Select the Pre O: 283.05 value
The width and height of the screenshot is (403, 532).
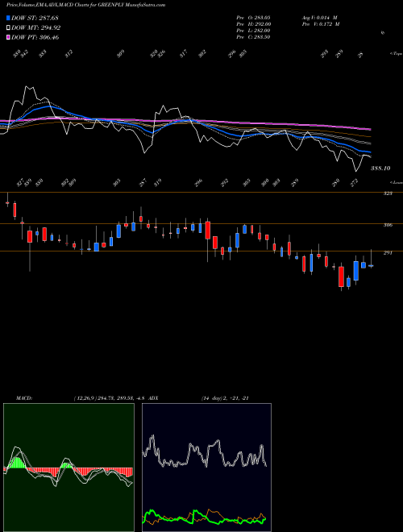click(253, 17)
